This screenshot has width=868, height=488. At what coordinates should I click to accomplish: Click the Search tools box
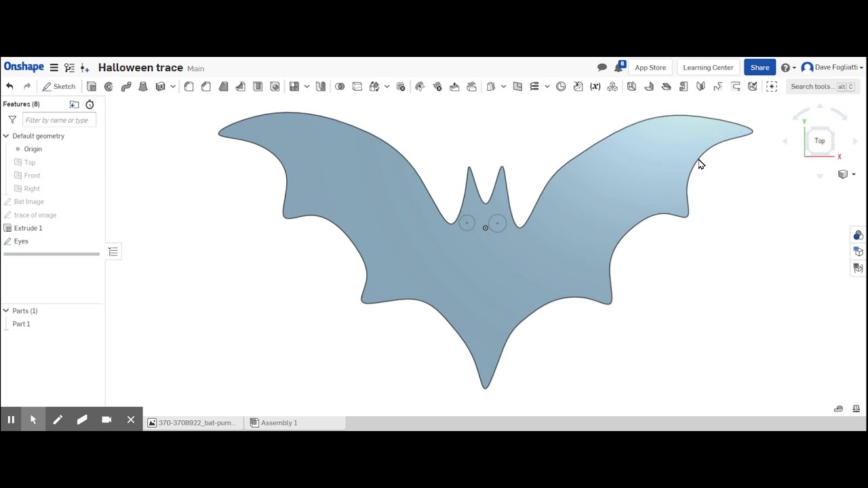tap(822, 87)
